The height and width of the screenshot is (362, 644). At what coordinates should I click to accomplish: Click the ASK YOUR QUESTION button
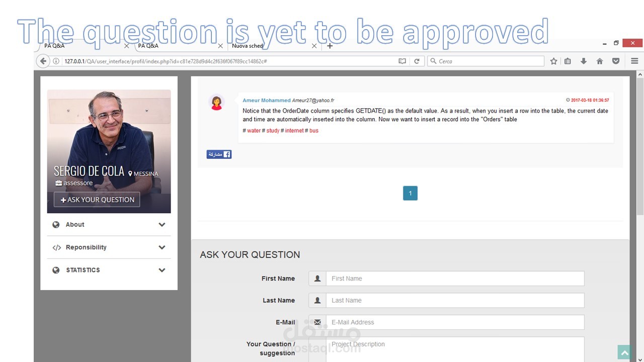pyautogui.click(x=97, y=200)
